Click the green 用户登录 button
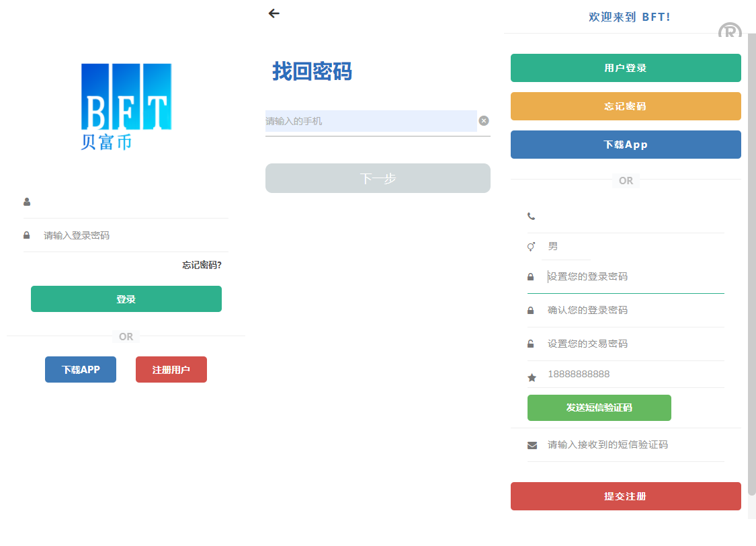756x546 pixels. [626, 68]
